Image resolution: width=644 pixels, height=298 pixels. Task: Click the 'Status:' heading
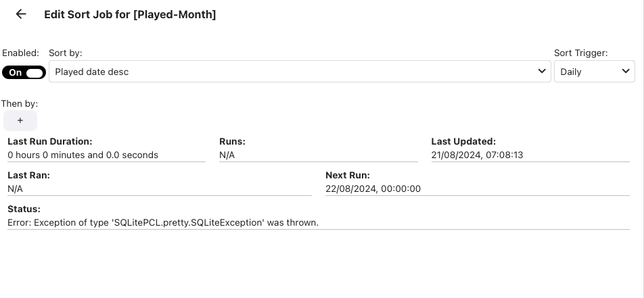(24, 209)
